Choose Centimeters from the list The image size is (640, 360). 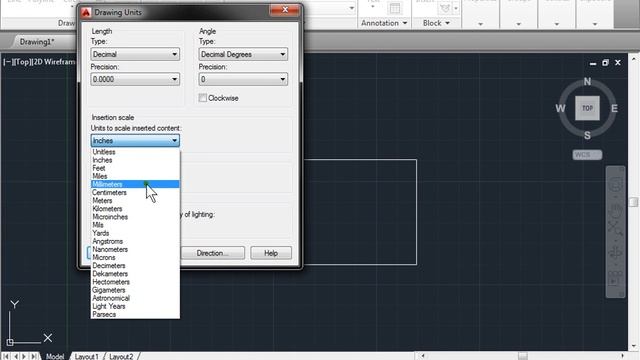point(135,193)
